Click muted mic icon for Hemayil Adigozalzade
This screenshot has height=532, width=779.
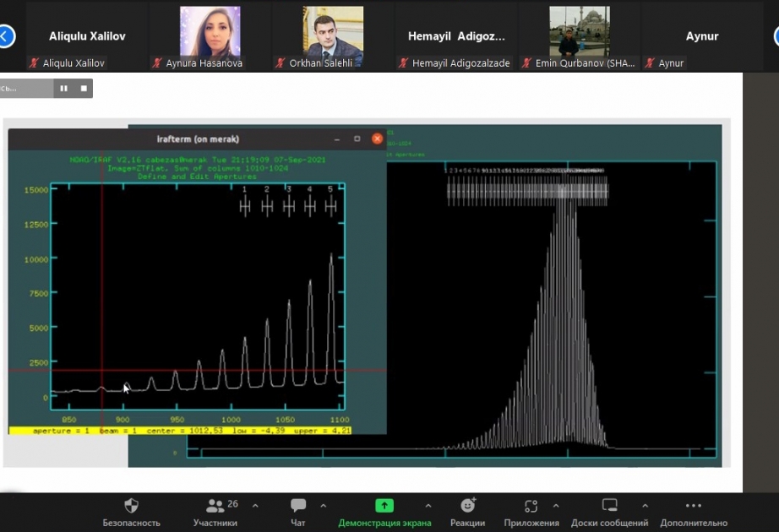(403, 63)
